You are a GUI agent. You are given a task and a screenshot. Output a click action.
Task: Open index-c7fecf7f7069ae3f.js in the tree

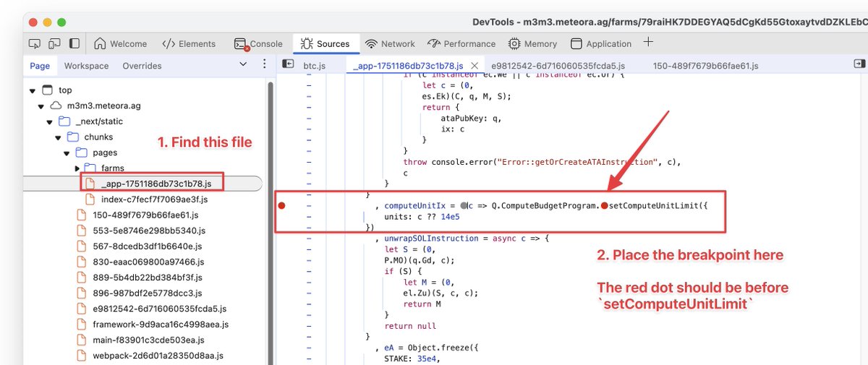[154, 199]
